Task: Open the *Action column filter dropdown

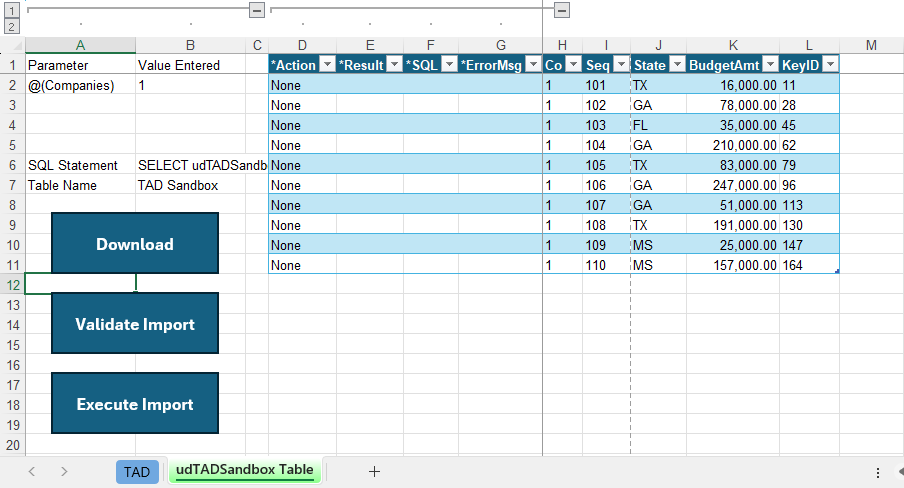Action: pyautogui.click(x=327, y=65)
